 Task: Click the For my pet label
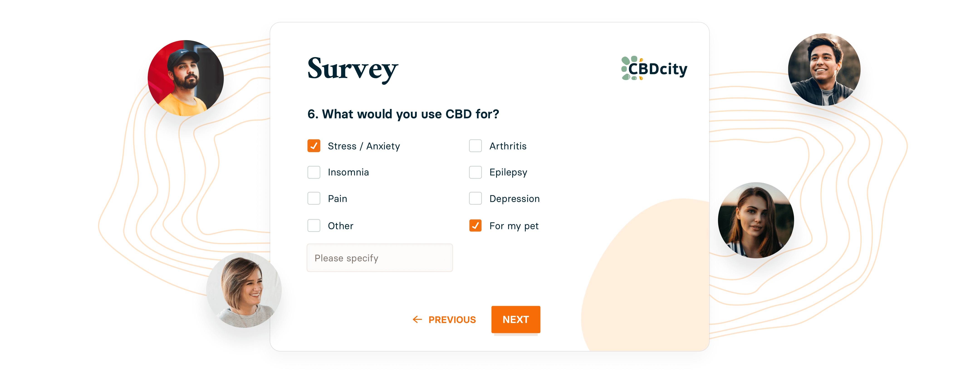pyautogui.click(x=514, y=226)
